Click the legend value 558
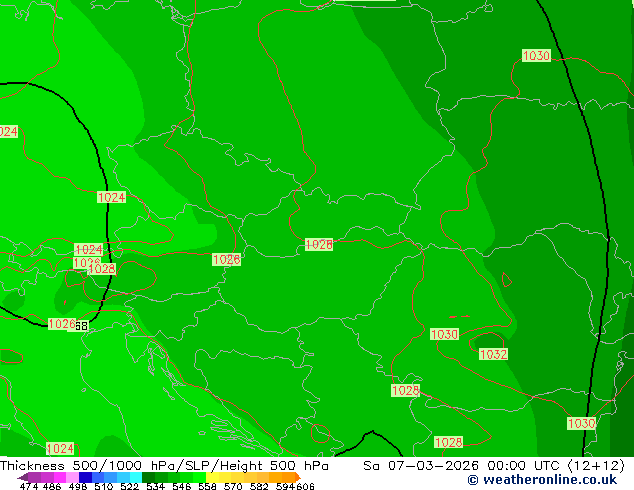Viewport: 634px width, 490px height. (207, 486)
